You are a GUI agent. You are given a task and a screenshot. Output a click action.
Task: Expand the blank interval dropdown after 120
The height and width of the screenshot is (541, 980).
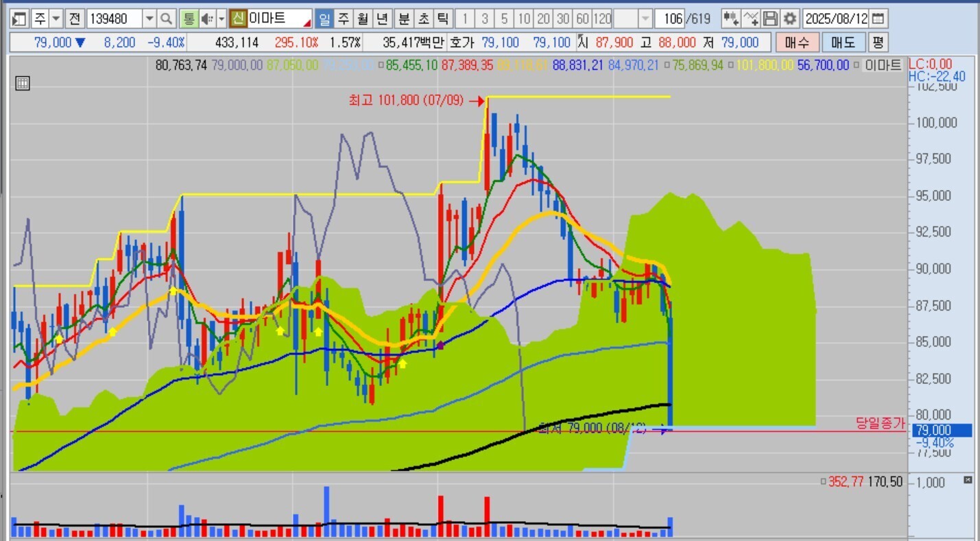(645, 19)
